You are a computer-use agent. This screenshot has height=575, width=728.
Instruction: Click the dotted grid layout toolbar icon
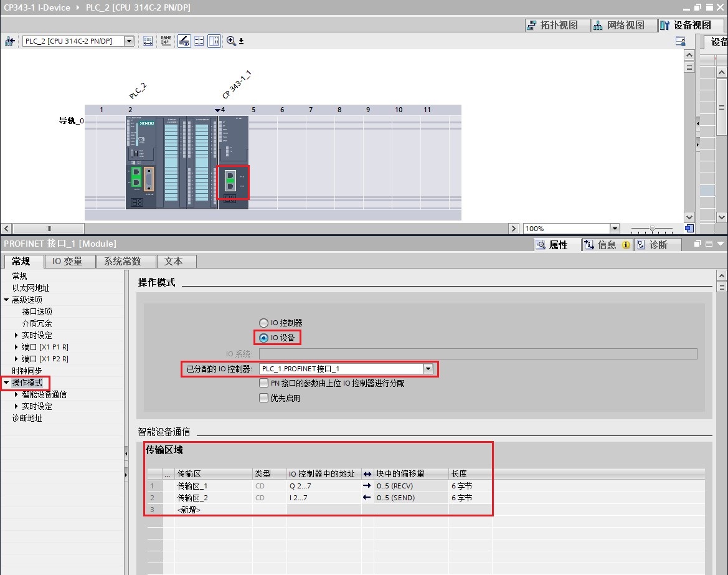199,41
